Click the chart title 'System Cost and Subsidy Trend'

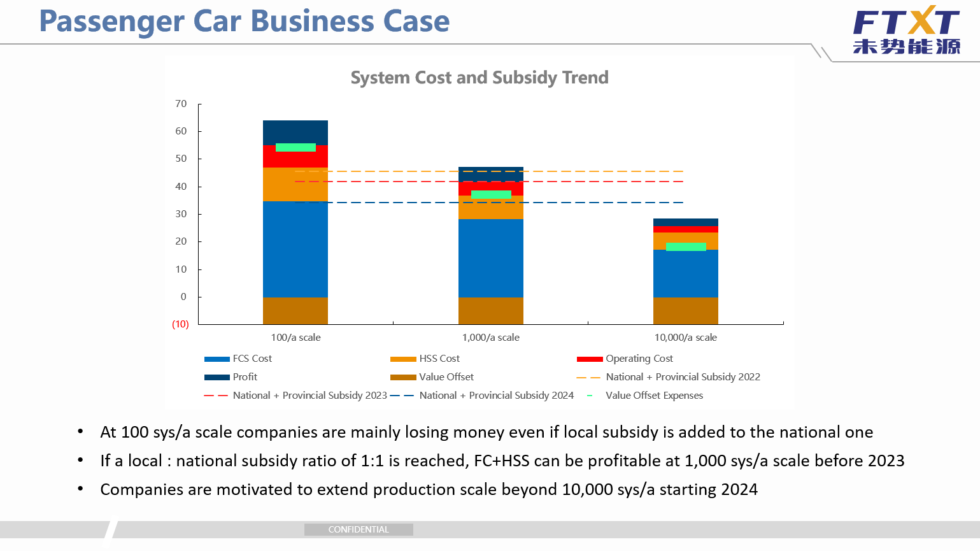[479, 78]
